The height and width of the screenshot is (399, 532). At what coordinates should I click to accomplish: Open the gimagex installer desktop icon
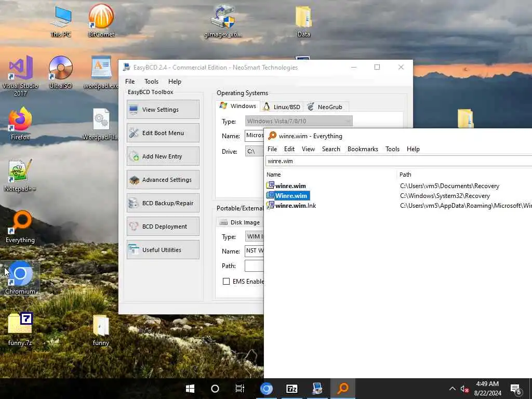223,20
